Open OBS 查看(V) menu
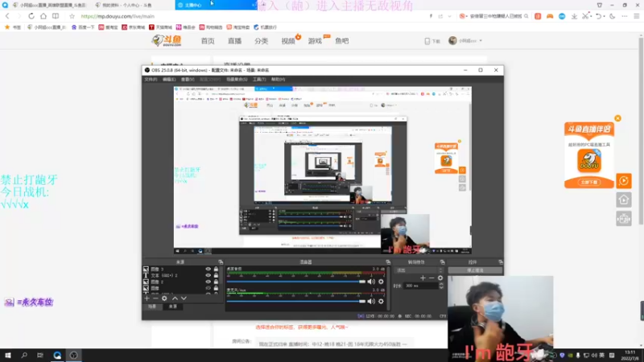The width and height of the screenshot is (644, 362). click(x=188, y=79)
